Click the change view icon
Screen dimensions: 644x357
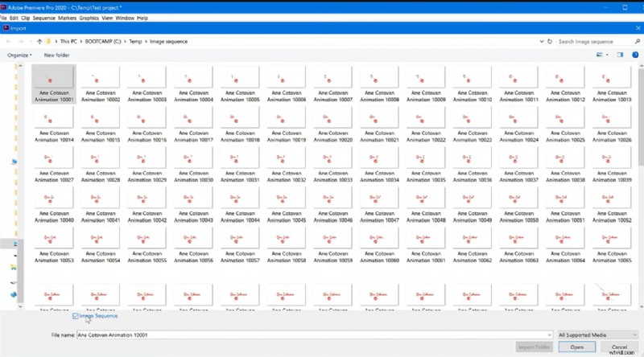pos(600,55)
